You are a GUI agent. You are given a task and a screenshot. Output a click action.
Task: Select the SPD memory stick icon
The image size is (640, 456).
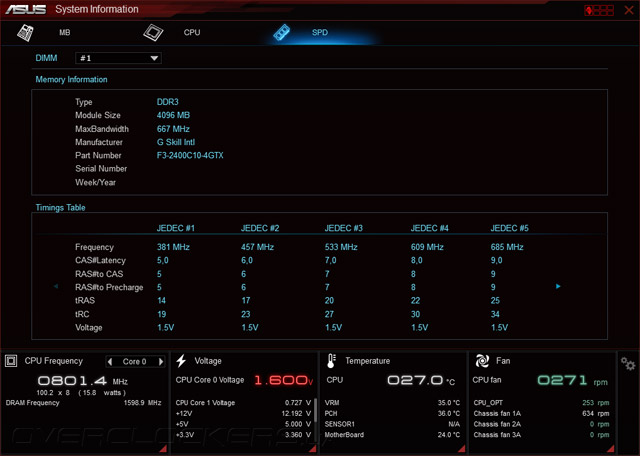282,33
